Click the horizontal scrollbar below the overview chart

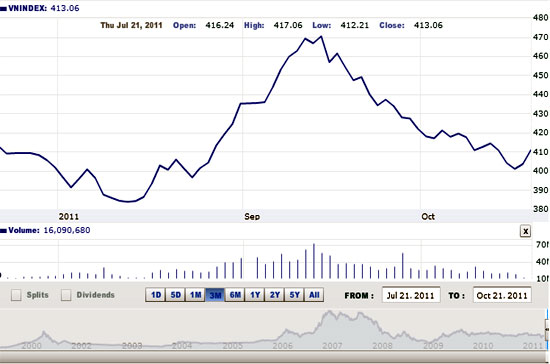(274, 357)
